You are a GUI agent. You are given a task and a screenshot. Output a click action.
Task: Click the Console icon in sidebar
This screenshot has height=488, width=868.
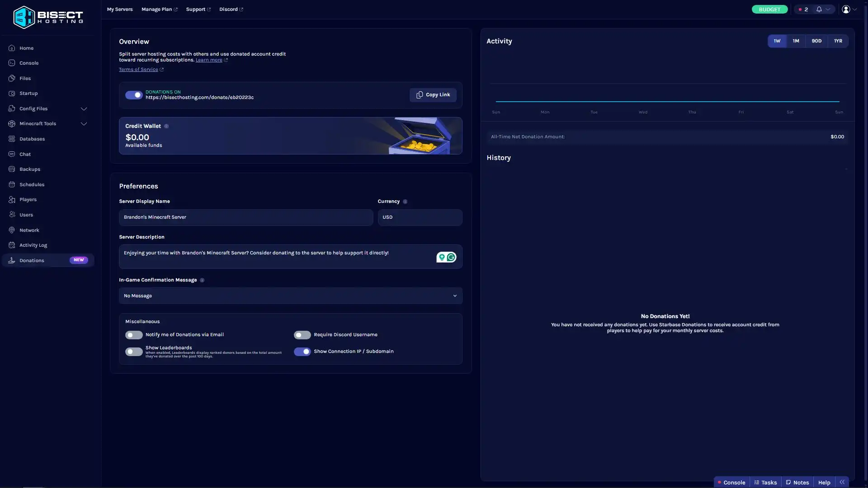pyautogui.click(x=12, y=63)
